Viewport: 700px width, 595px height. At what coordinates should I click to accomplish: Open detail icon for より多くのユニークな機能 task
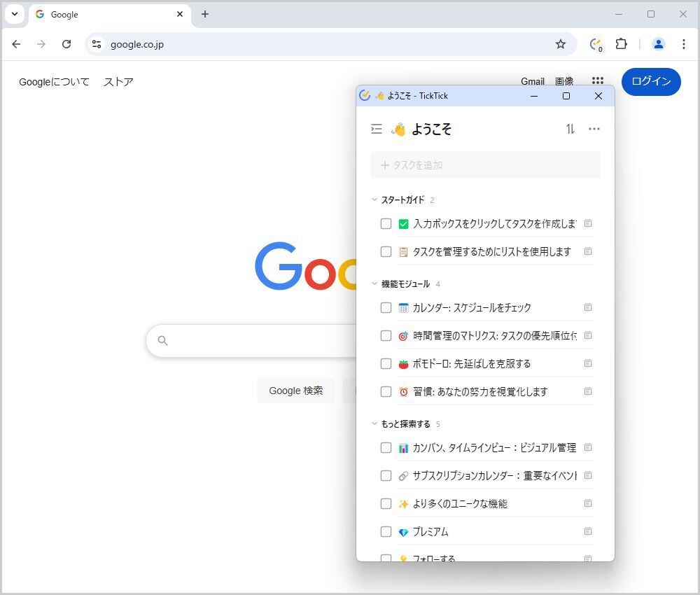(588, 503)
